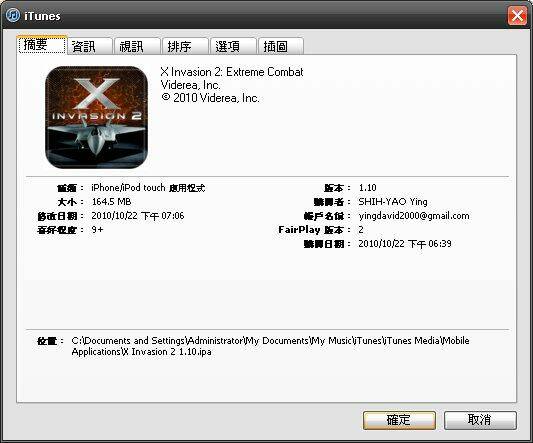
Task: Cancel dialog with 取消 button
Action: [x=480, y=420]
